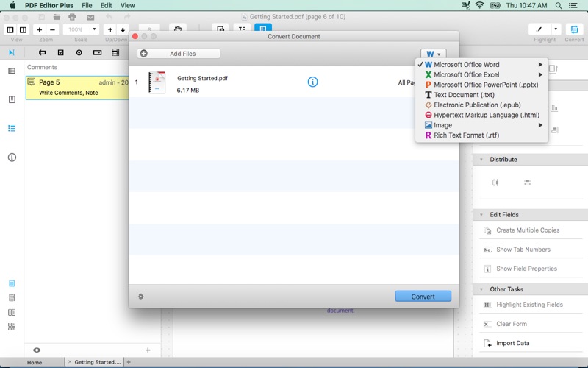
Task: Collapse the Distribute section
Action: (x=481, y=160)
